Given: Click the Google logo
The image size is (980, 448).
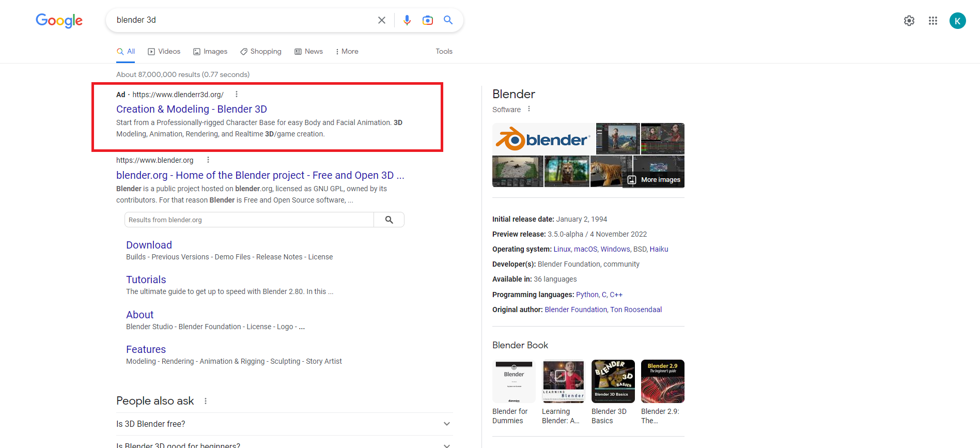Looking at the screenshot, I should point(59,20).
